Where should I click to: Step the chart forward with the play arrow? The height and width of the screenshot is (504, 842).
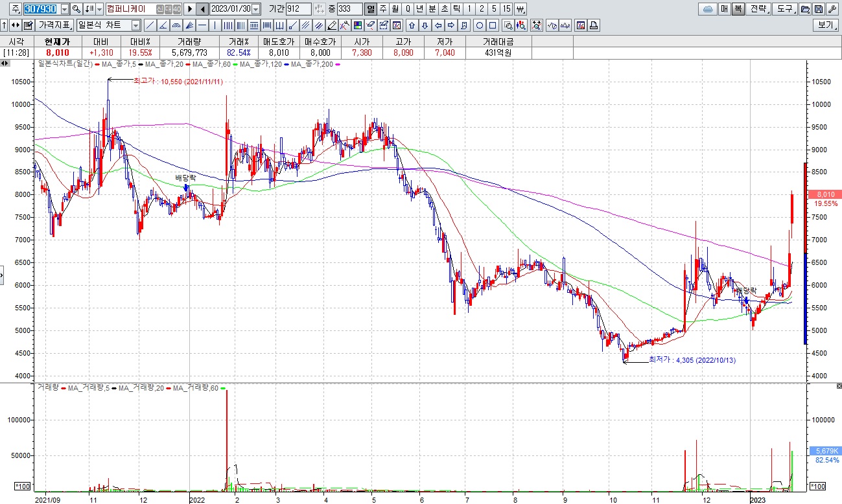[x=189, y=9]
